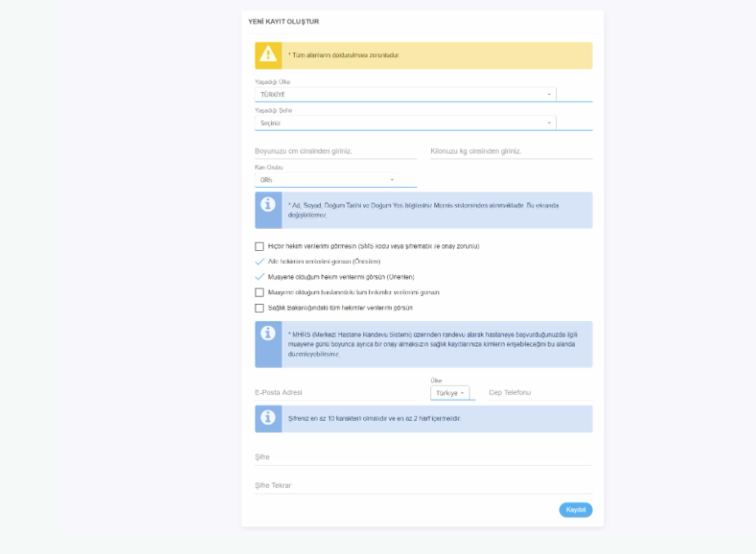Click info icon beside the Mernis notice
The height and width of the screenshot is (554, 756).
point(268,205)
